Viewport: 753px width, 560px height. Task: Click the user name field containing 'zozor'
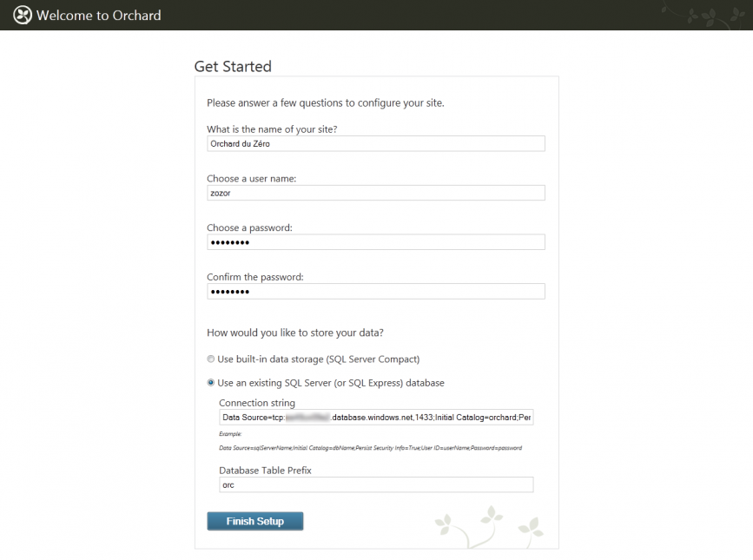373,193
